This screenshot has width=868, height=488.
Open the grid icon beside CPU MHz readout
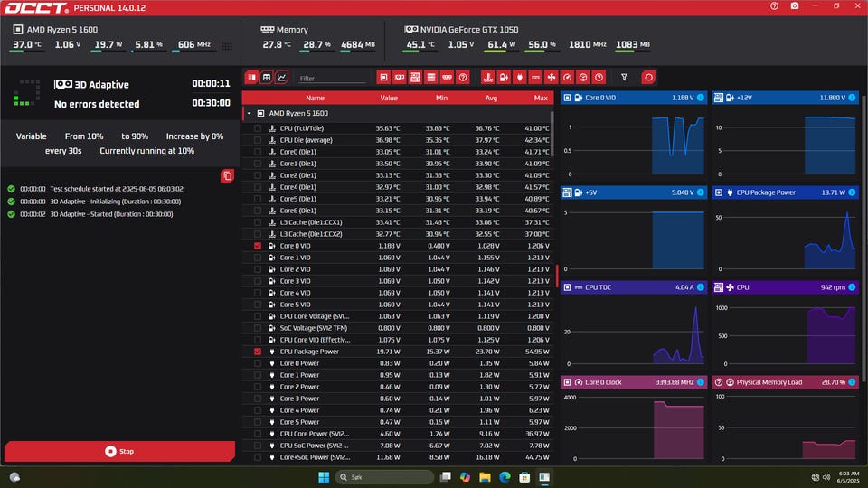(x=227, y=46)
